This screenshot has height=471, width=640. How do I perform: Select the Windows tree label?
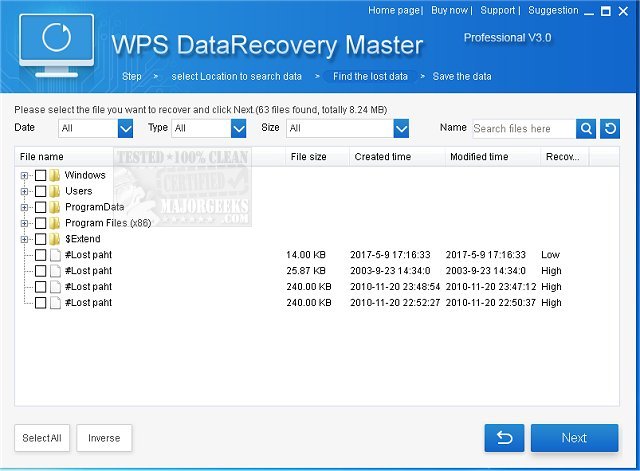85,175
